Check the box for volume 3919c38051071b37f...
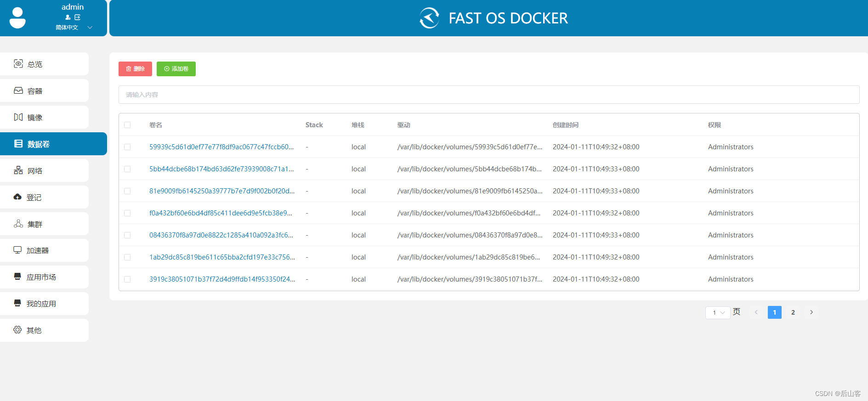 pyautogui.click(x=127, y=279)
